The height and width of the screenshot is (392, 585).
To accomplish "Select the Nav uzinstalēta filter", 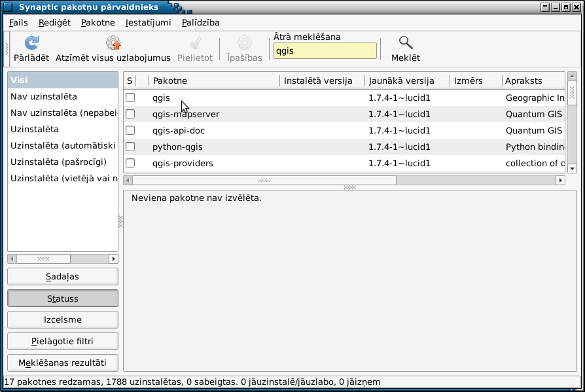I will [x=63, y=97].
